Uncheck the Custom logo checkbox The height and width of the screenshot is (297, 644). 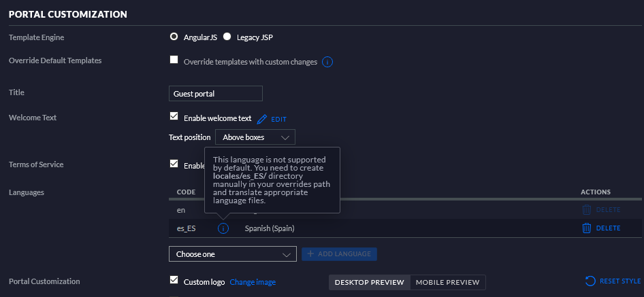pos(174,280)
